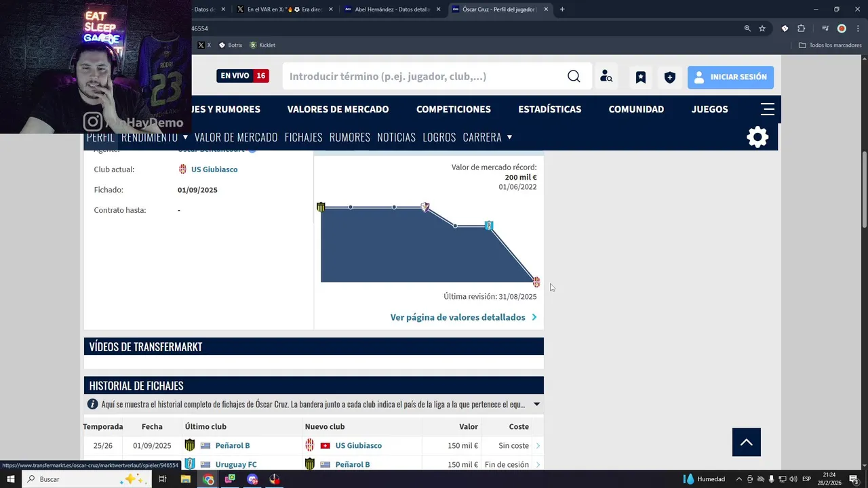Viewport: 868px width, 488px height.
Task: Open details arrow for 25/26 transfer row
Action: click(538, 445)
